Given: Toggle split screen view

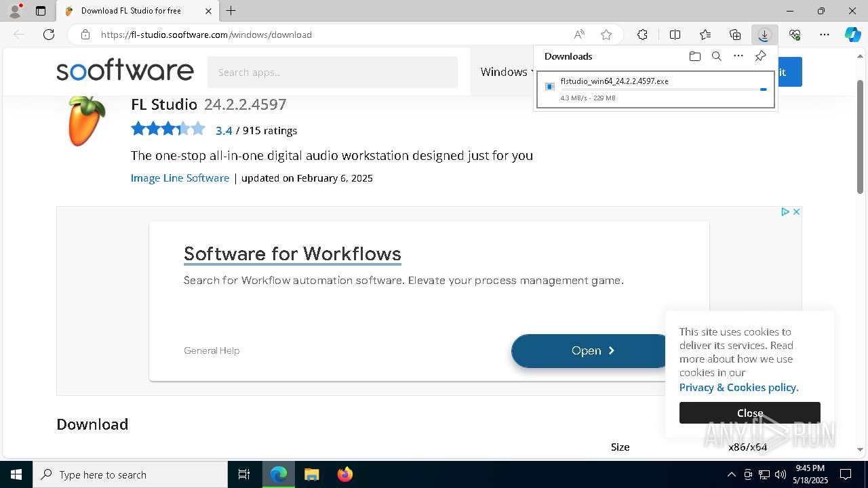Looking at the screenshot, I should tap(675, 35).
